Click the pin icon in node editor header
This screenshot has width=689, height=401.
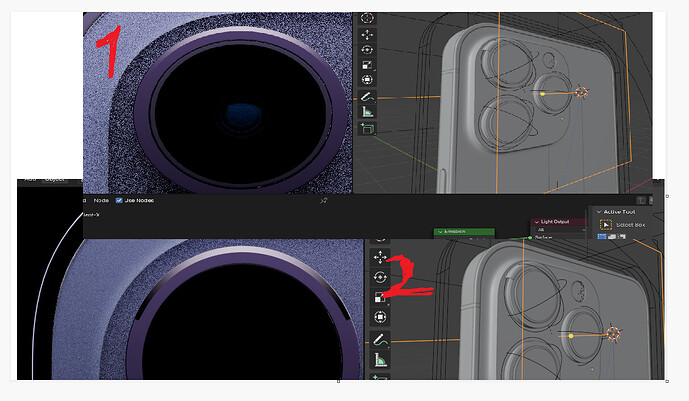324,200
